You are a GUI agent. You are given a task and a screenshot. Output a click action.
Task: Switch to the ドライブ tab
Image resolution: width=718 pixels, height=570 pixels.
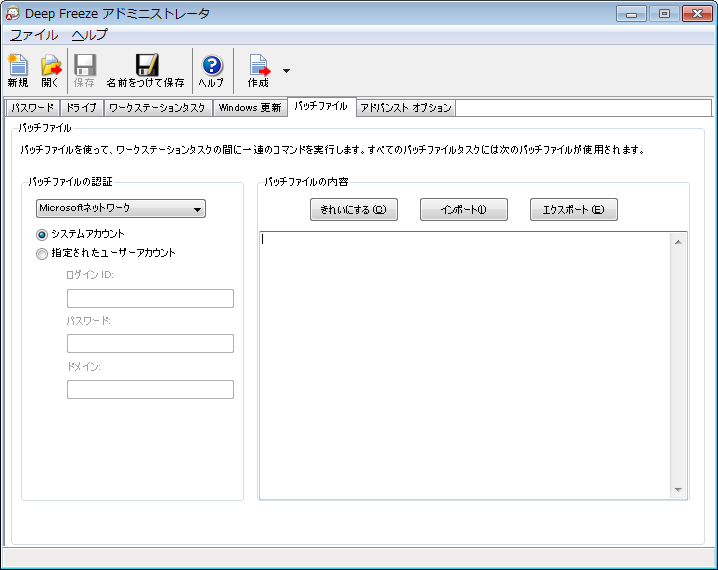(x=82, y=108)
